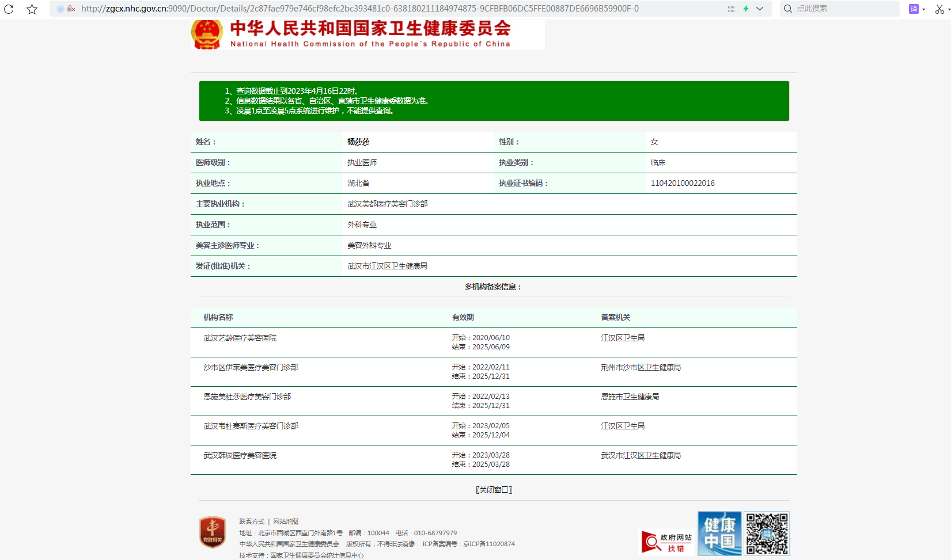
Task: Open the QR code grid icon in the address bar
Action: pos(731,9)
